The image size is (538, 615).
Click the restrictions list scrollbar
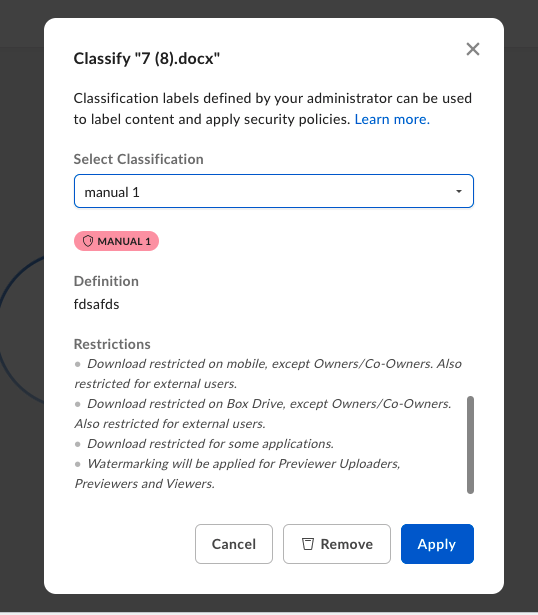point(471,445)
